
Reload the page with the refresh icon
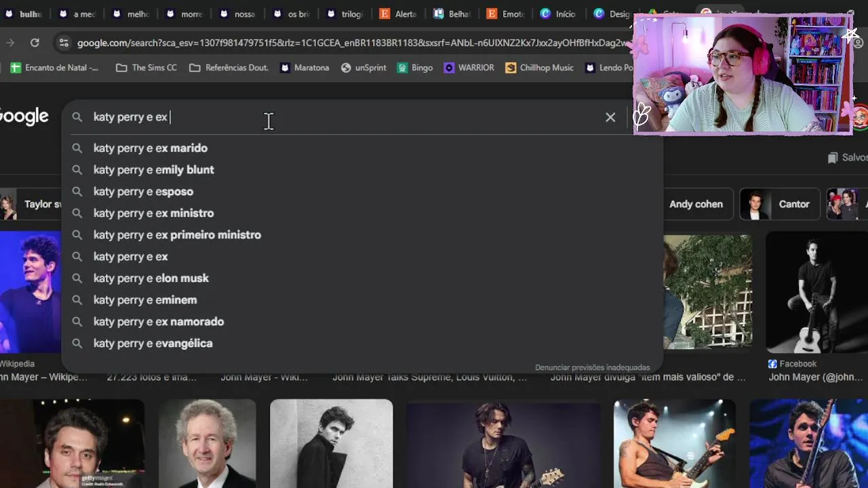[35, 43]
